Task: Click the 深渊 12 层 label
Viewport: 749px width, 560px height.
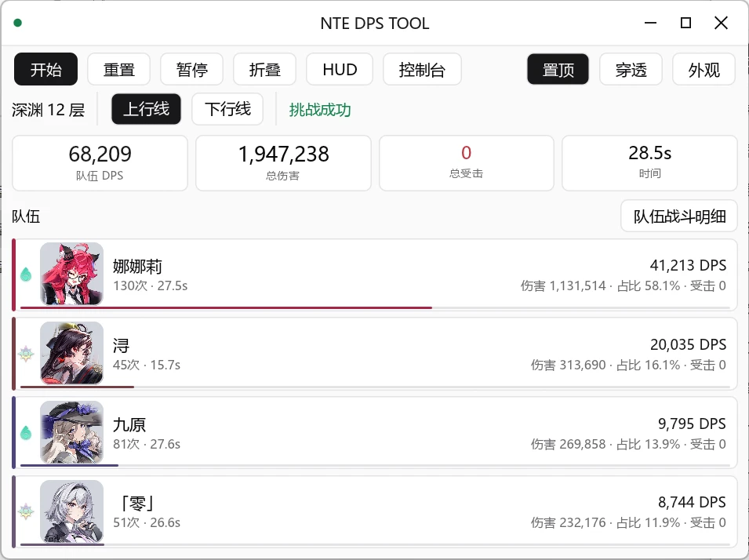Action: [x=49, y=110]
